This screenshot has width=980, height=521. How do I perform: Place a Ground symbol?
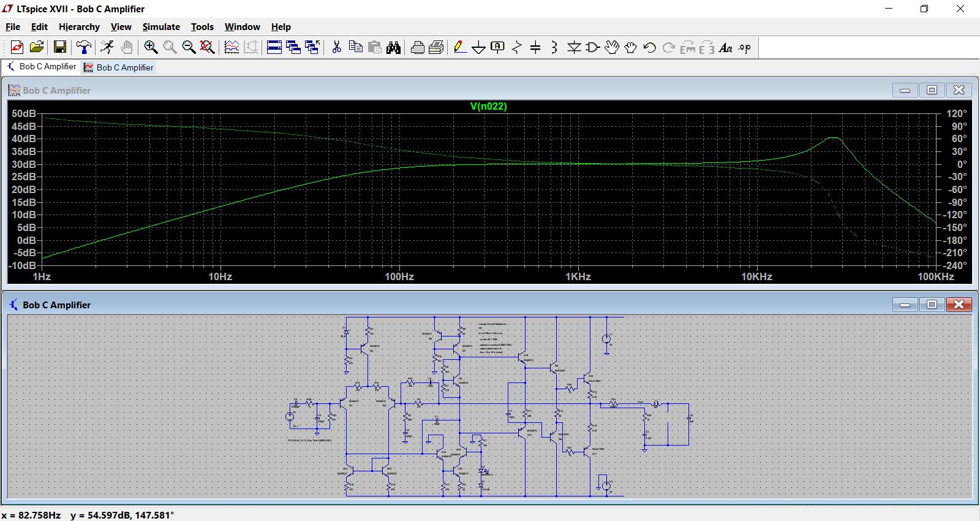pyautogui.click(x=479, y=47)
